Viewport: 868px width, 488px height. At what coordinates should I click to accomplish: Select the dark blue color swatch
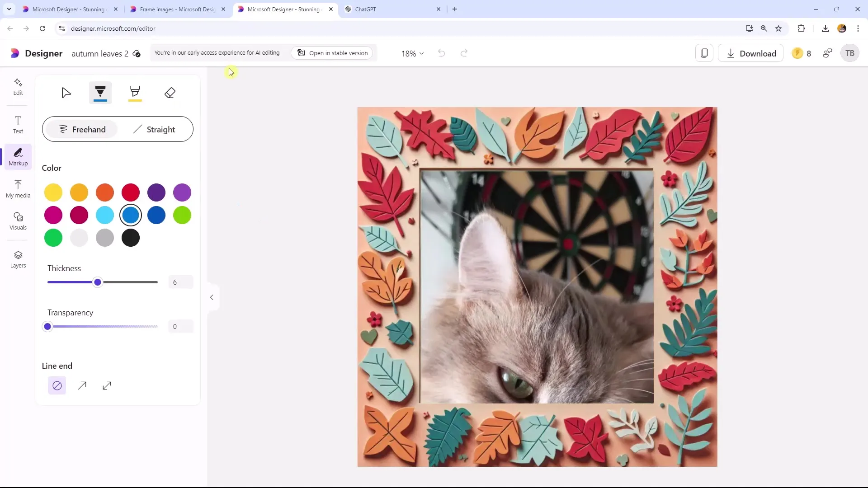[156, 215]
